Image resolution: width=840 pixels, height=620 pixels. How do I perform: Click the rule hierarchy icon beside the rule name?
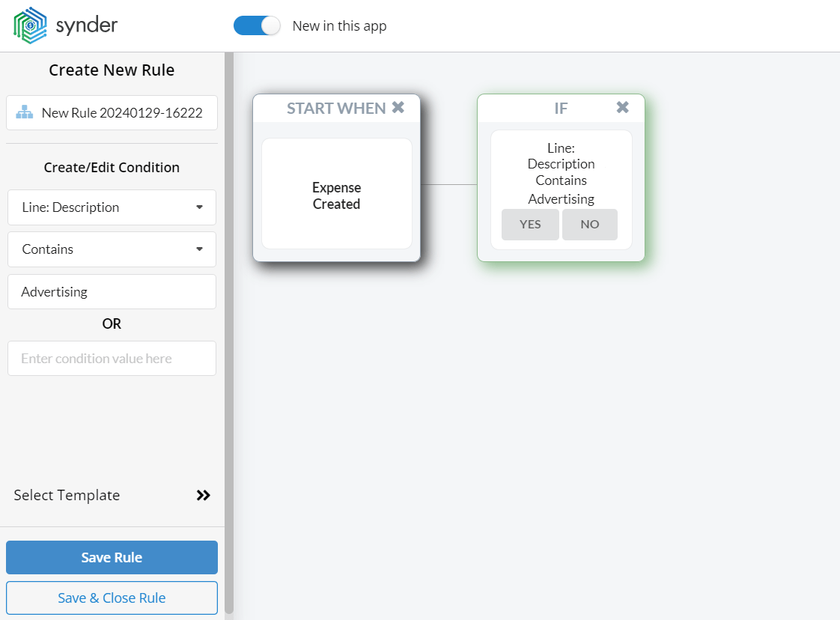pos(24,112)
